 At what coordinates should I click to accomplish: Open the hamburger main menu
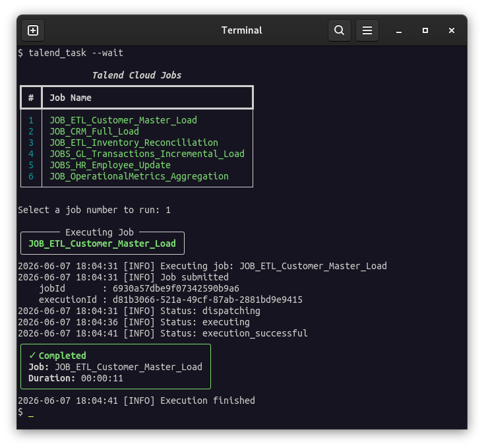[367, 30]
